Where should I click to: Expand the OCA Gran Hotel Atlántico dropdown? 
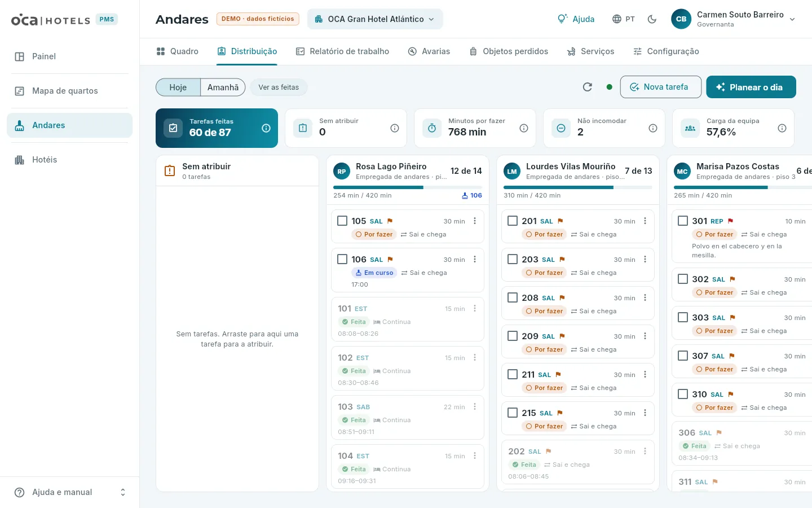tap(375, 19)
